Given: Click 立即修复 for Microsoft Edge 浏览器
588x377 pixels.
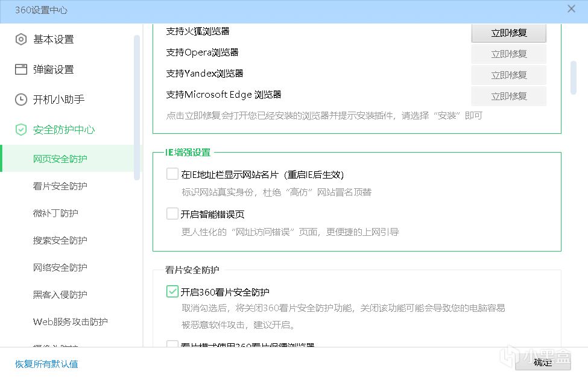Looking at the screenshot, I should [508, 97].
